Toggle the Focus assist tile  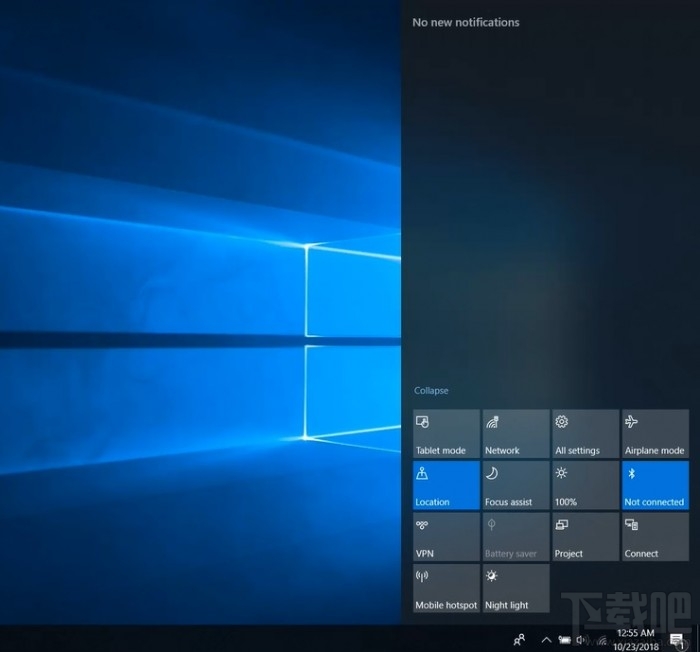tap(516, 485)
